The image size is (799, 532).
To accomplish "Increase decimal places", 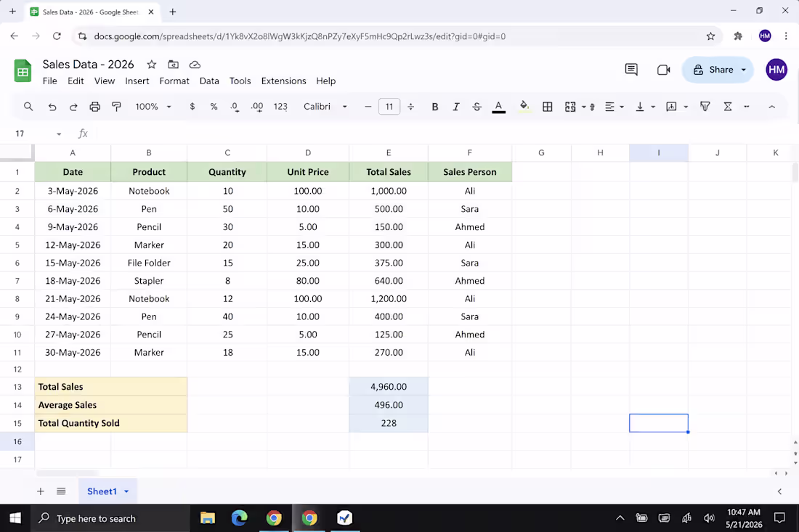I will coord(257,107).
